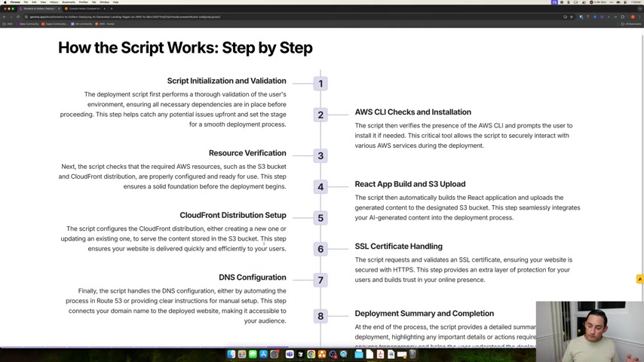Open the File menu
This screenshot has height=362, width=644.
pyautogui.click(x=26, y=2)
